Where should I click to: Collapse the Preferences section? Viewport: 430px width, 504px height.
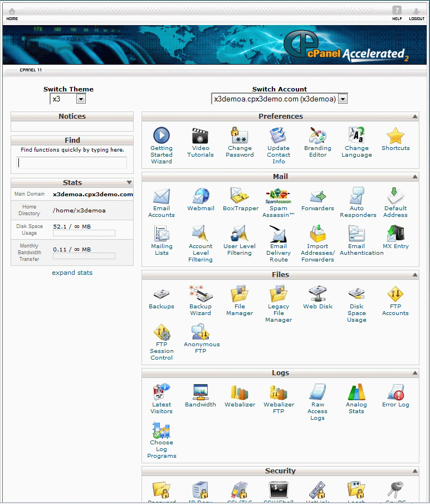click(415, 117)
